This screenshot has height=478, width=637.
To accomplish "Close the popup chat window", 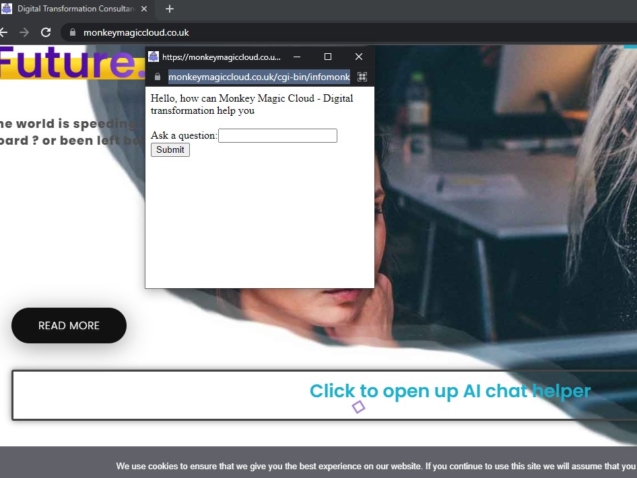I will (x=359, y=57).
